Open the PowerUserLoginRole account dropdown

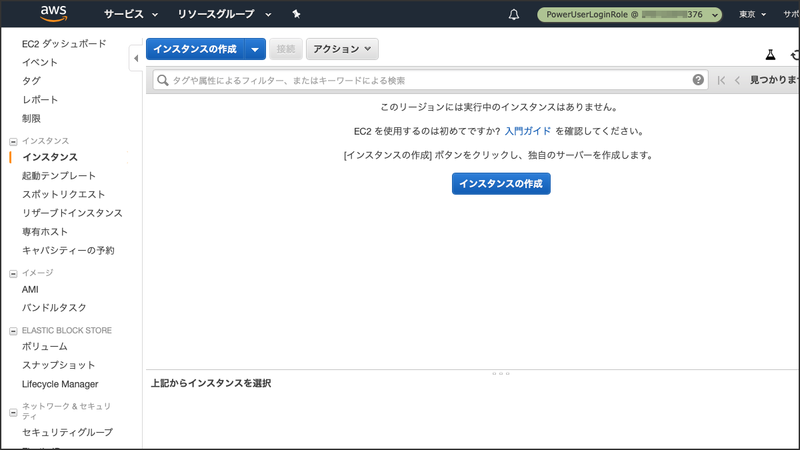(630, 14)
